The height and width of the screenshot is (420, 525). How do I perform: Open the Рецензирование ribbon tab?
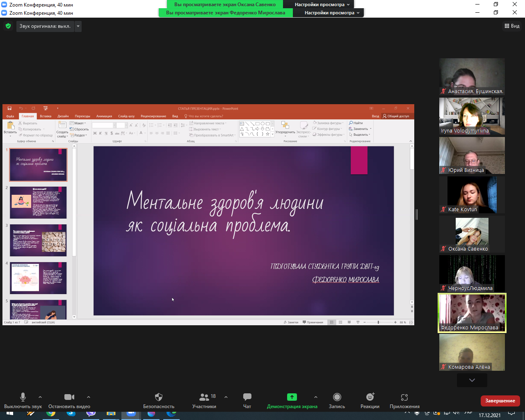(153, 116)
